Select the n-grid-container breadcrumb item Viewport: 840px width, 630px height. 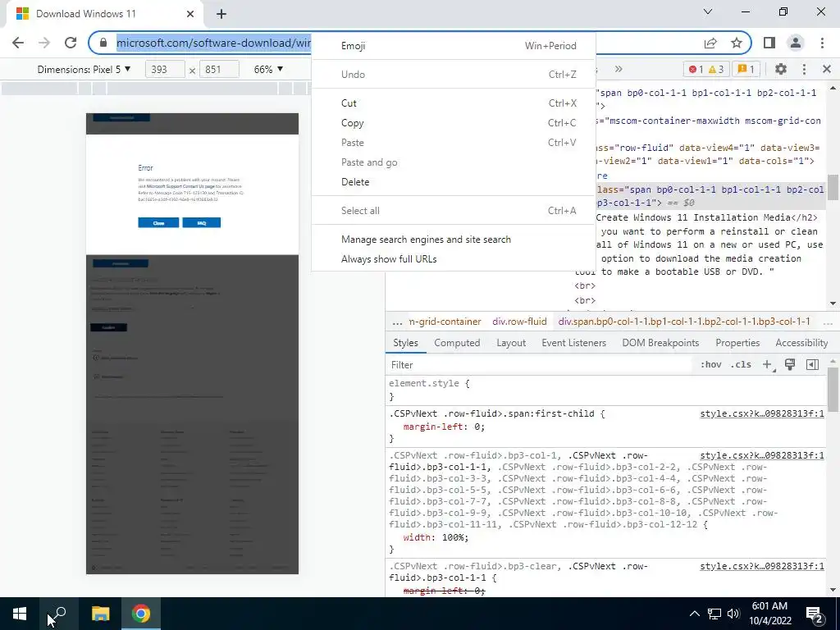[x=445, y=322]
